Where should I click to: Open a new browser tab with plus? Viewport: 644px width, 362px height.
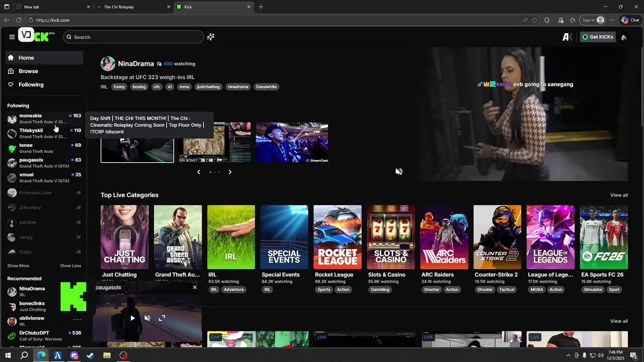[x=261, y=7]
